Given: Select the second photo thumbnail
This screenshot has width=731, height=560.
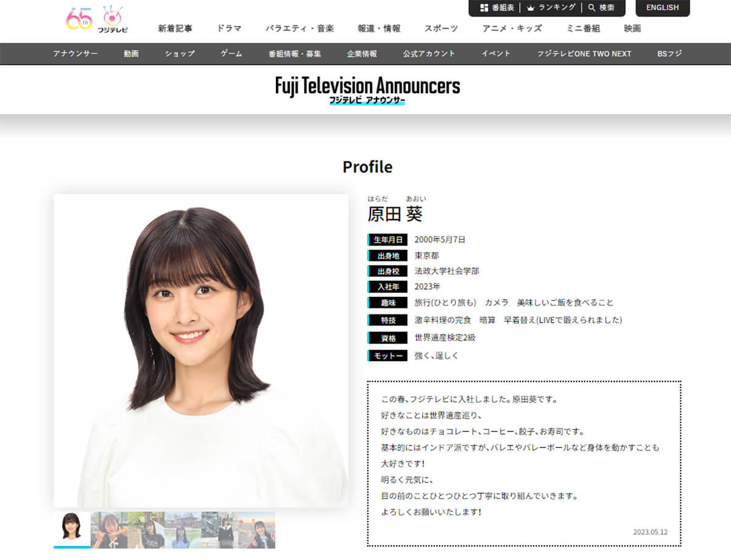Looking at the screenshot, I should coord(109,530).
